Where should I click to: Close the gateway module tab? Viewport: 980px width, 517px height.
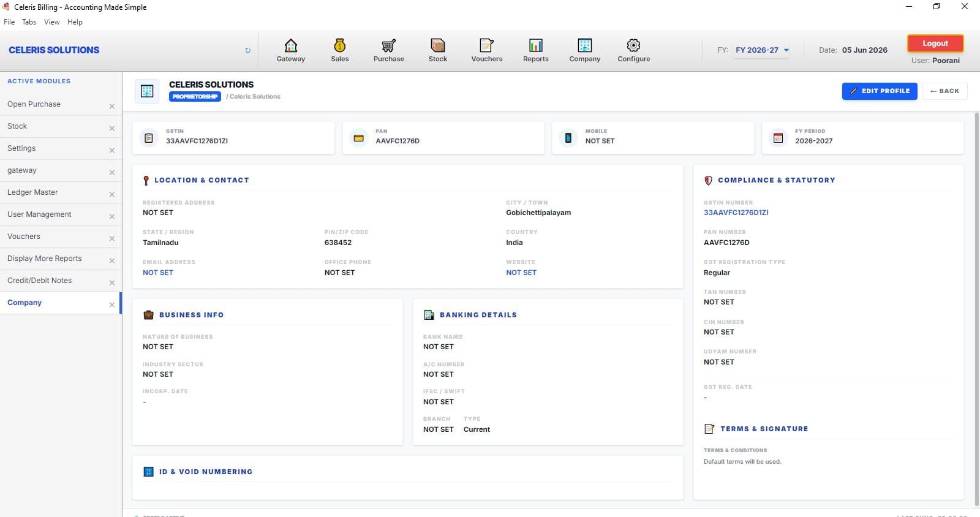(x=112, y=172)
